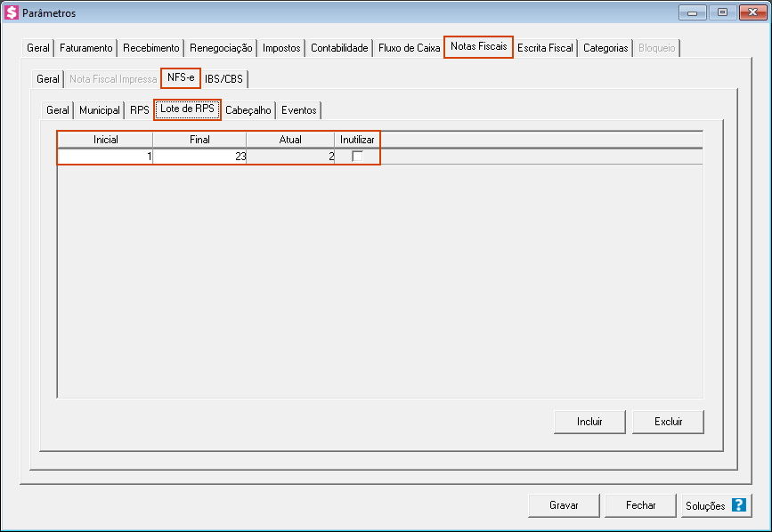772x532 pixels.
Task: Open the Contabilidade tab
Action: (x=339, y=48)
